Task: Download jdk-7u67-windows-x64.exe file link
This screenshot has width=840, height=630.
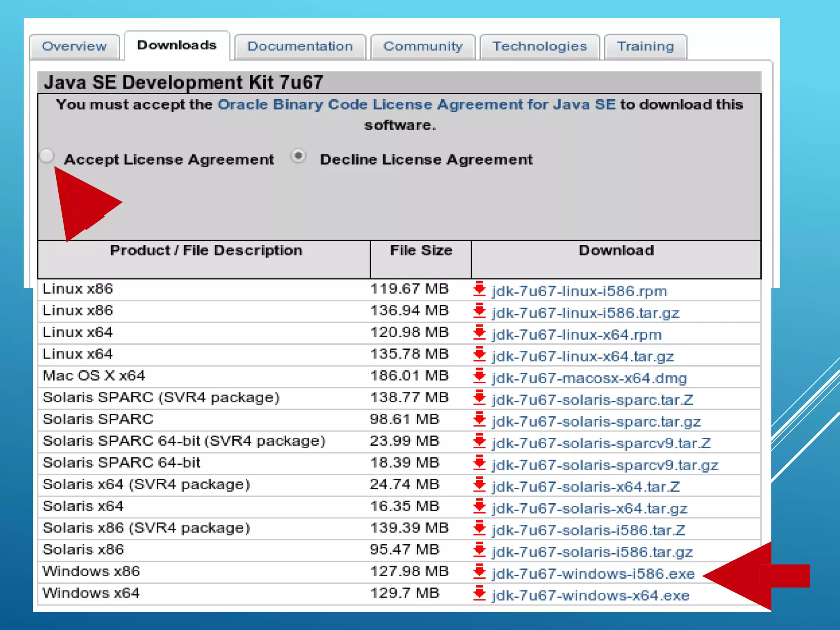Action: pyautogui.click(x=591, y=596)
